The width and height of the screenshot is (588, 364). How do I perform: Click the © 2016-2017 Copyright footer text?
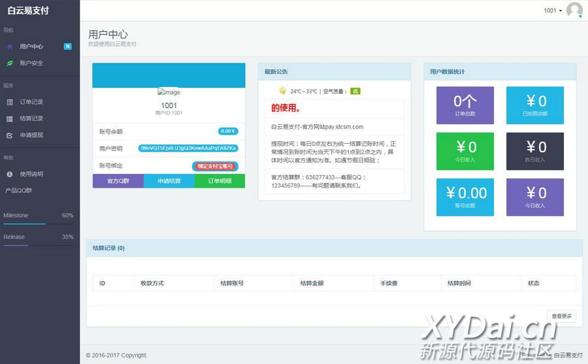click(117, 355)
